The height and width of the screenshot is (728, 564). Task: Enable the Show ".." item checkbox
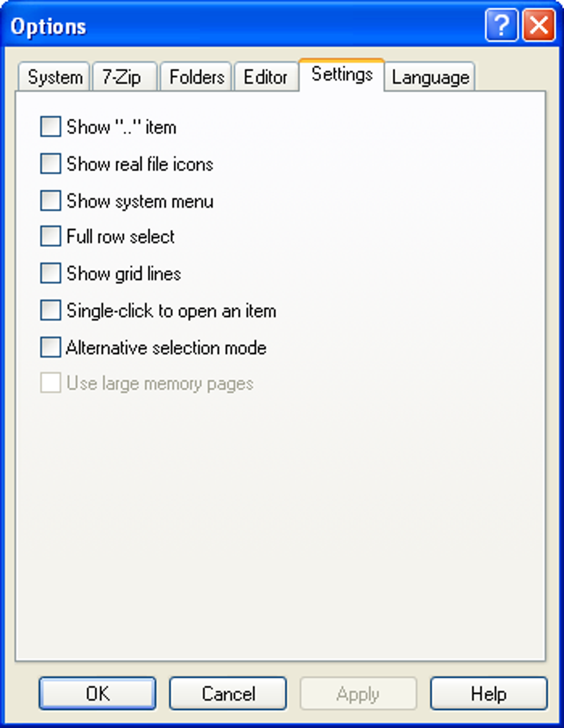tap(50, 127)
